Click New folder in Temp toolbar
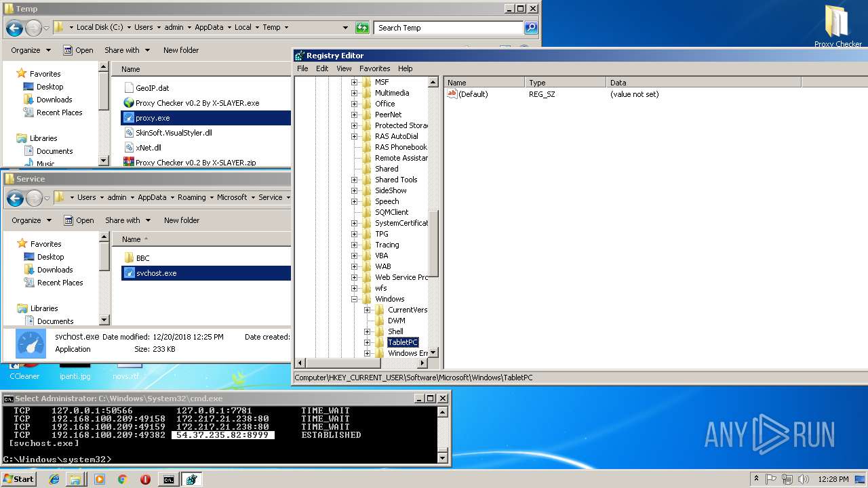868x488 pixels. (181, 50)
